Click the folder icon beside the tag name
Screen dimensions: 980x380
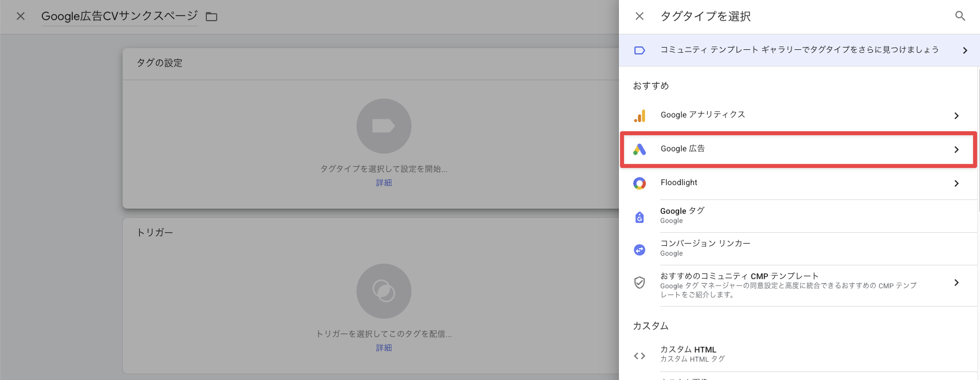coord(211,17)
